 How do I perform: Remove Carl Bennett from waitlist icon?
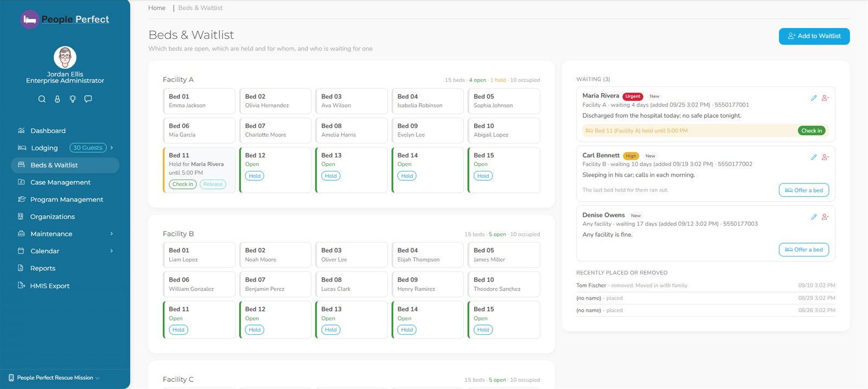click(x=825, y=157)
